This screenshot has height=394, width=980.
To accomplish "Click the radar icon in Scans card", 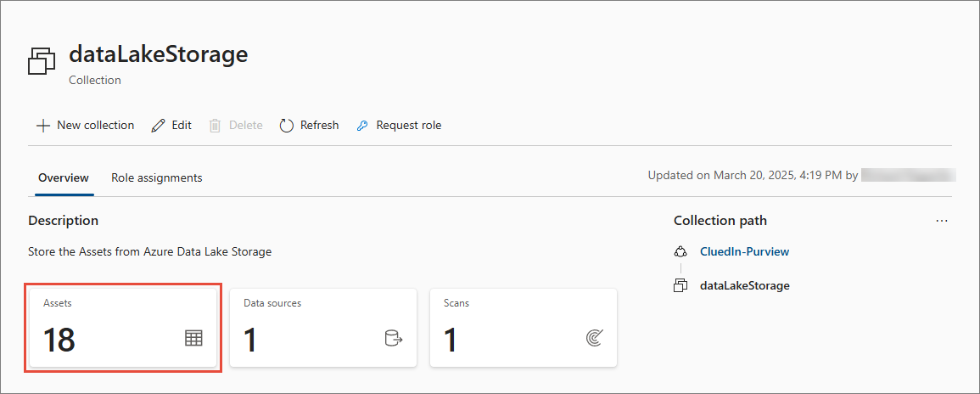I will pyautogui.click(x=594, y=338).
